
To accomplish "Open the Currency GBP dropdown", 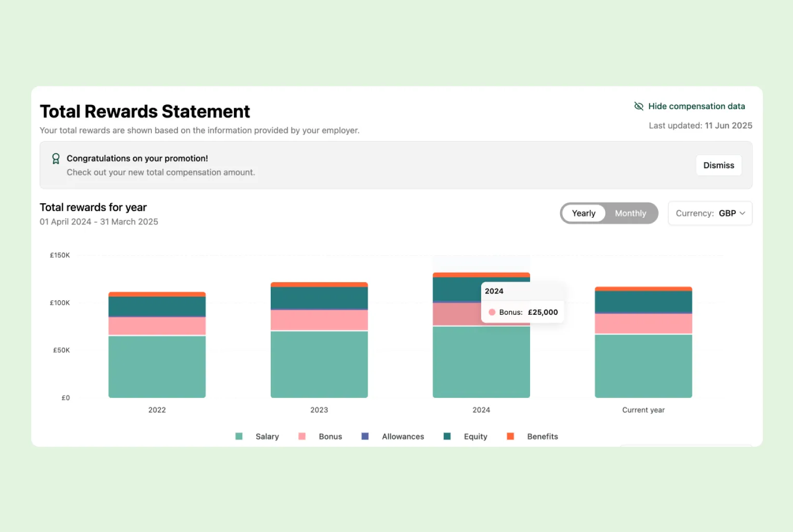I will (x=710, y=214).
